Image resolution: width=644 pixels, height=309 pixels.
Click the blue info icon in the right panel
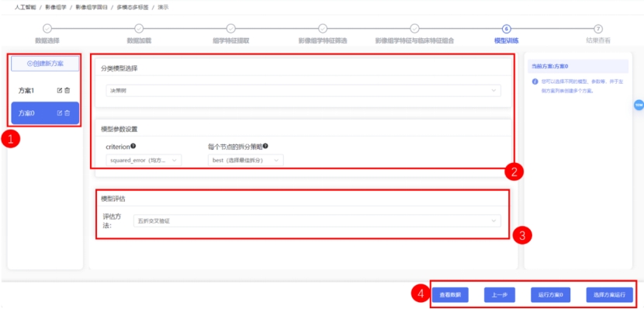[535, 82]
